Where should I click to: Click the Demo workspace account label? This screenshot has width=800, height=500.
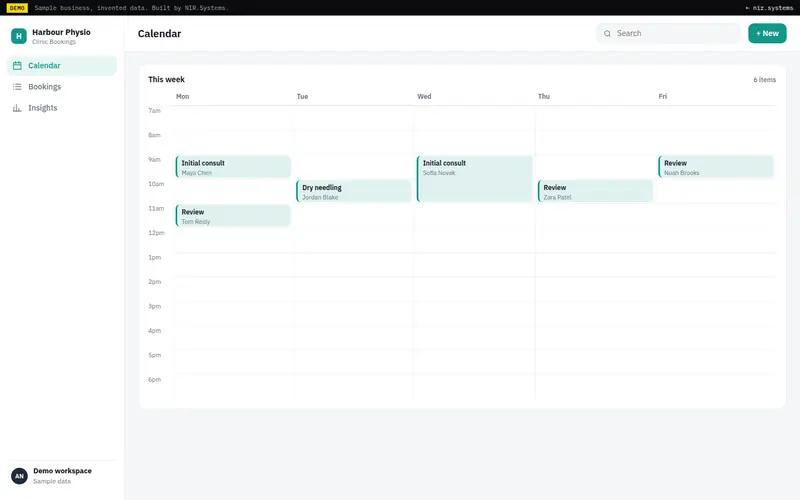[62, 471]
